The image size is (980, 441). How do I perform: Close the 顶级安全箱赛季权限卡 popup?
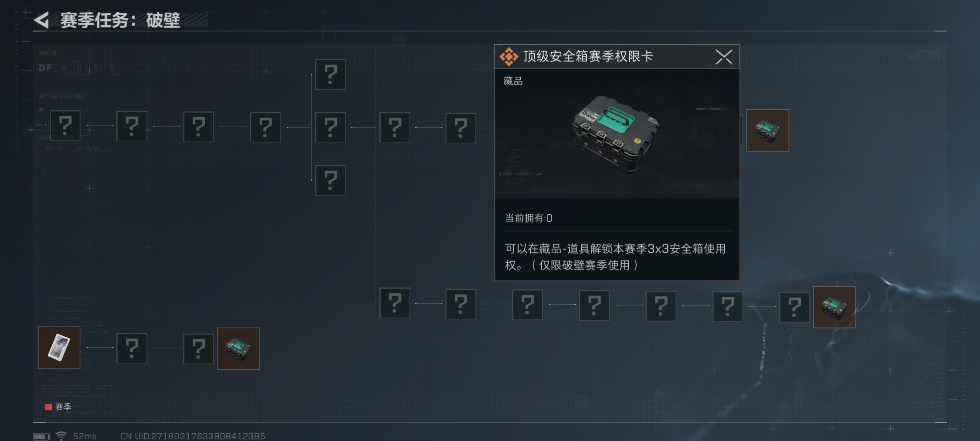point(723,57)
